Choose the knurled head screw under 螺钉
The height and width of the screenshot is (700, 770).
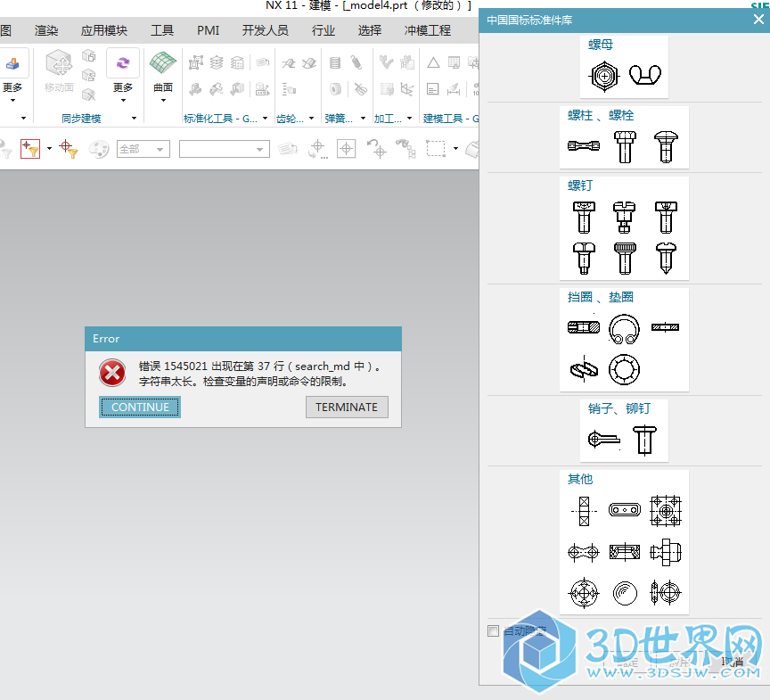pyautogui.click(x=625, y=259)
